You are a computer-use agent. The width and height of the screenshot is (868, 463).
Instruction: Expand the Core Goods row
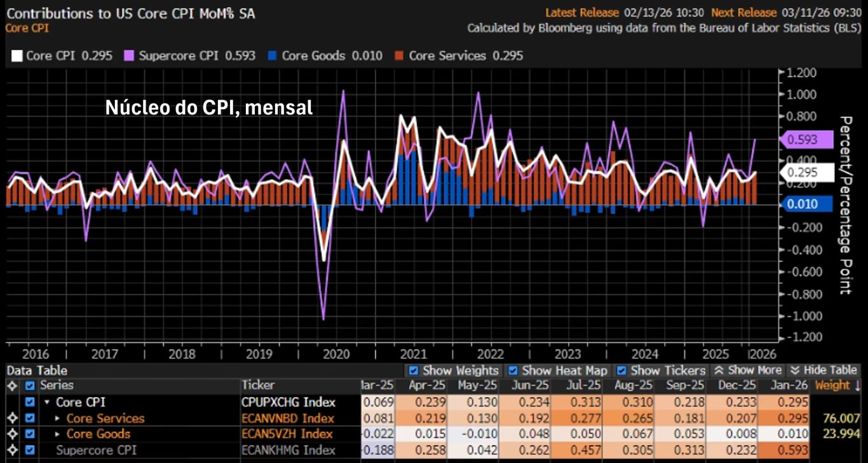(x=58, y=434)
